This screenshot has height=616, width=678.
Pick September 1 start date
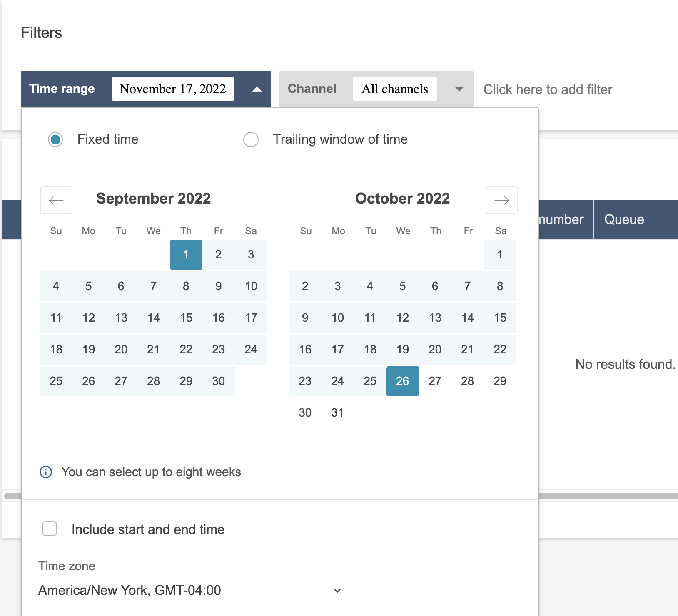[186, 255]
